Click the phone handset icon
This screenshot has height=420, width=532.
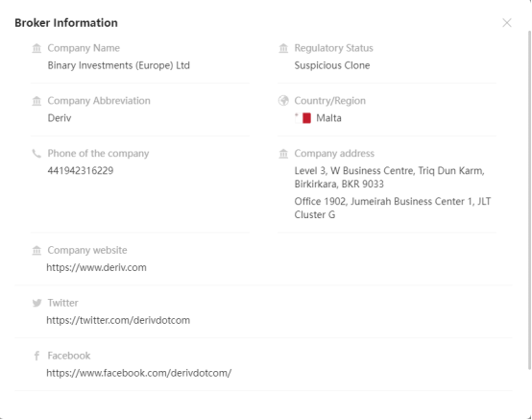pyautogui.click(x=36, y=154)
